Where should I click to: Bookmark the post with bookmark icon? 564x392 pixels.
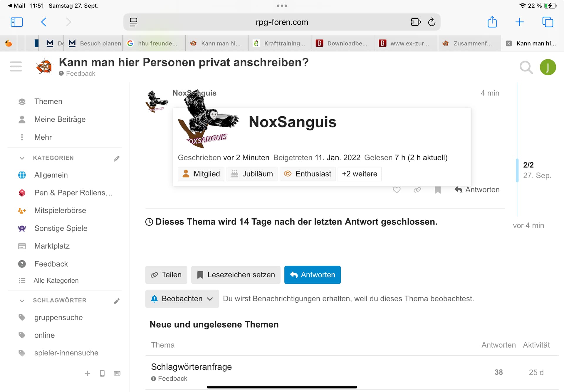438,190
